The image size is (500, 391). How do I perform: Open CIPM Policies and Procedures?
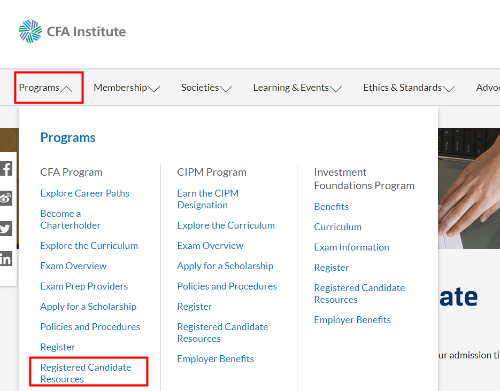[x=227, y=286]
